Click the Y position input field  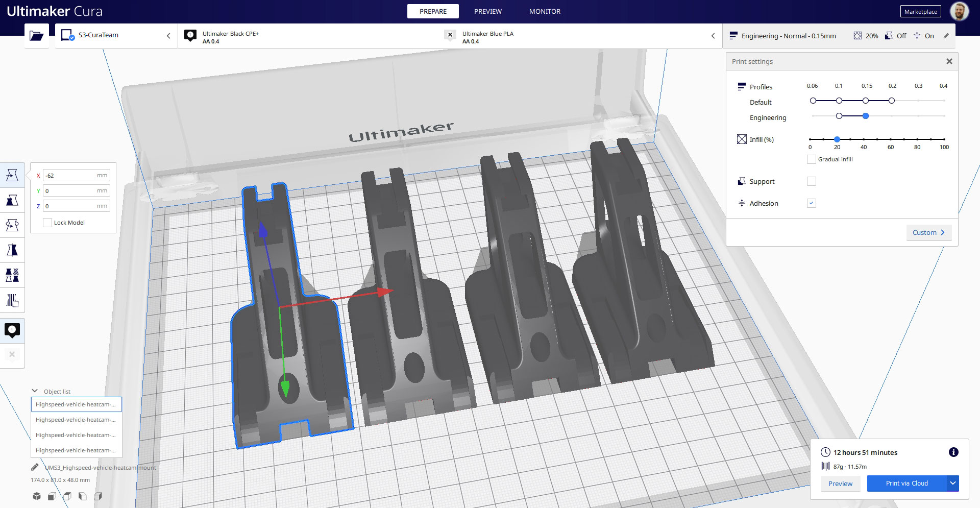click(x=76, y=190)
